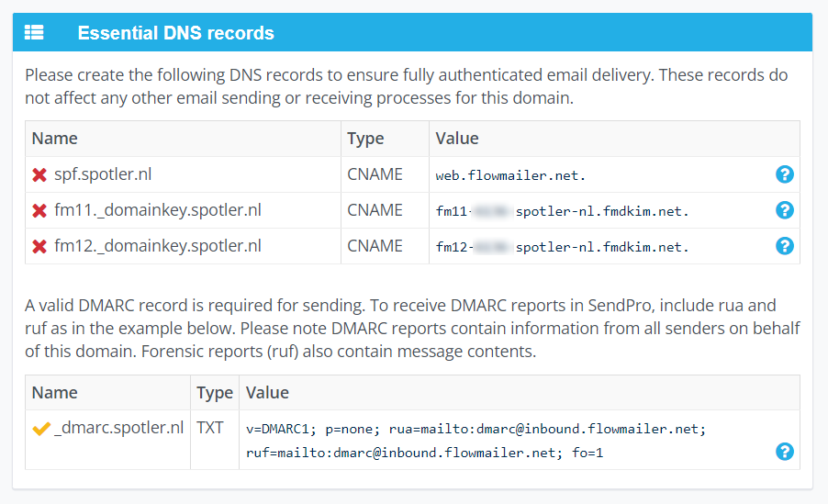This screenshot has width=828, height=504.
Task: Click the fm11 spotler-nl.fmdkim.net value
Action: pyautogui.click(x=562, y=211)
